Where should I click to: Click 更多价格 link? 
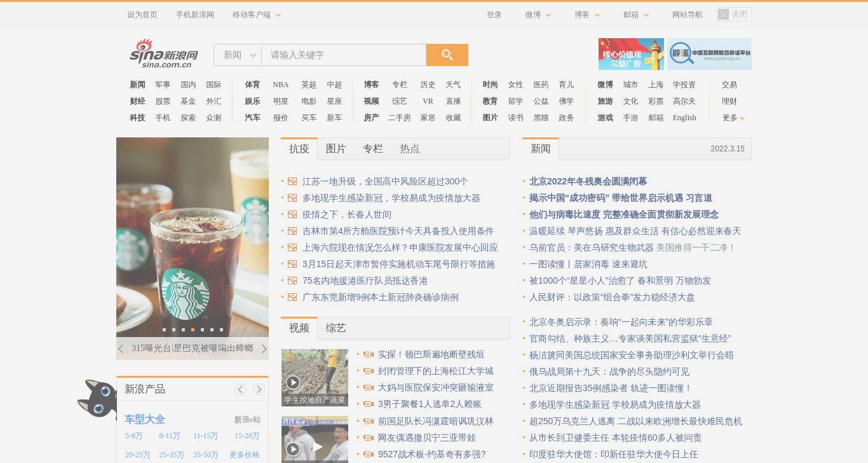tap(245, 455)
